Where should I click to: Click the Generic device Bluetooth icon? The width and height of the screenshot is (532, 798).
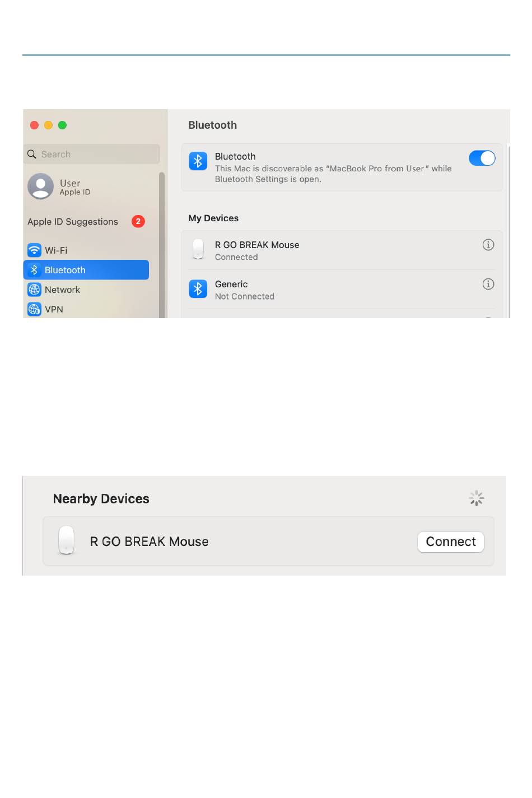198,289
